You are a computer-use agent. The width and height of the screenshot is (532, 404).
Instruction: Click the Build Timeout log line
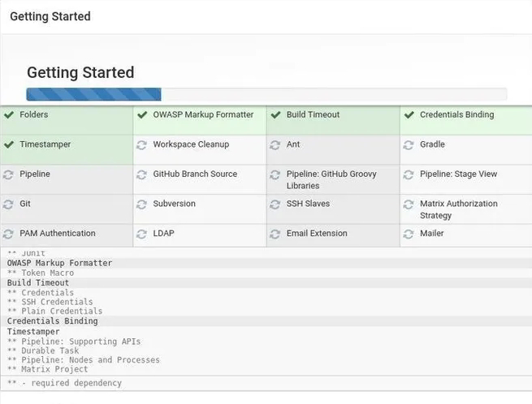pos(38,282)
